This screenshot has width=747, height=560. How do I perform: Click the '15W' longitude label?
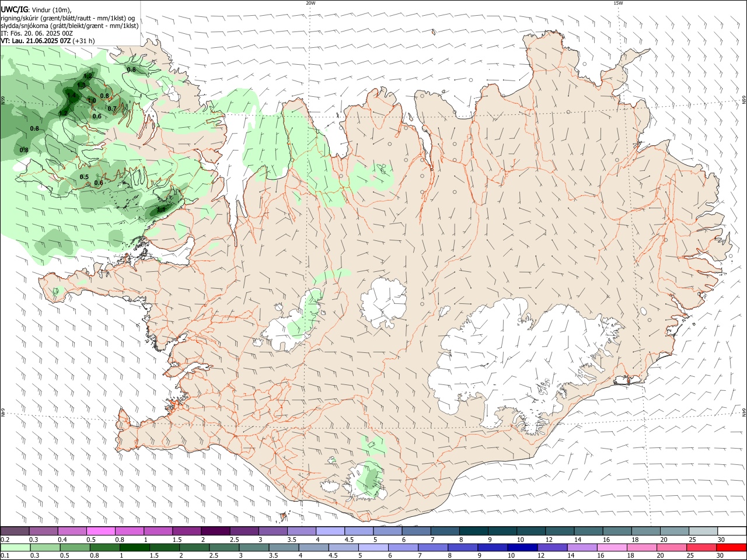(x=618, y=3)
